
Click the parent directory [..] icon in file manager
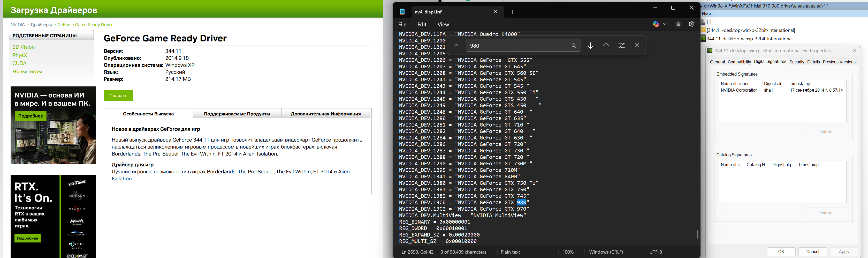tap(703, 22)
